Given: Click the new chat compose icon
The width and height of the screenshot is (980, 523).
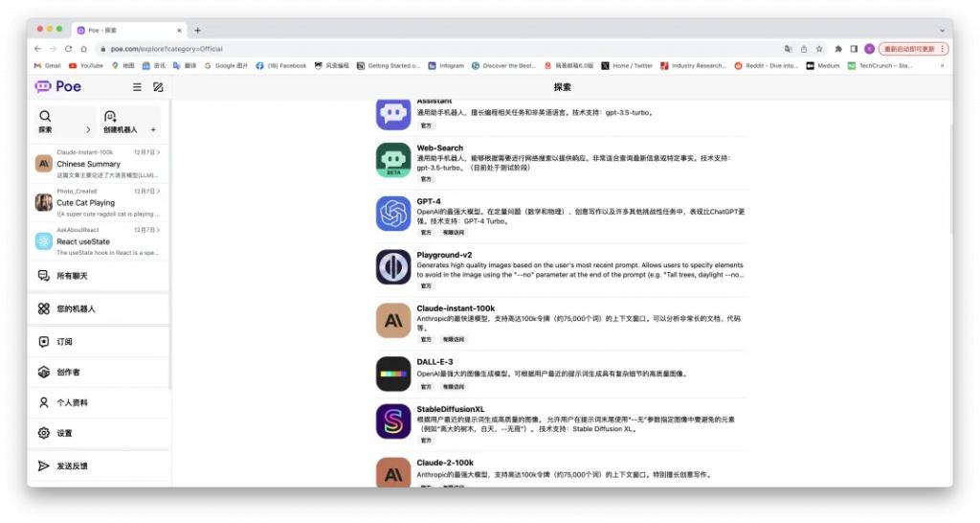Looking at the screenshot, I should [x=158, y=87].
